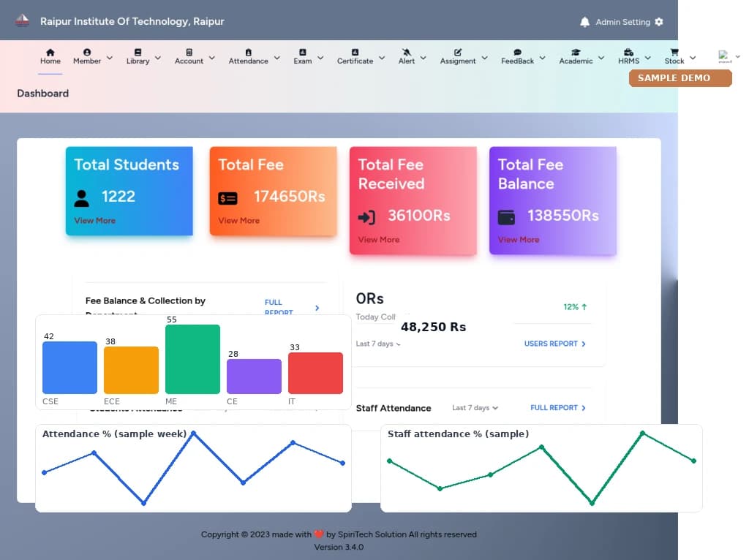Expand the FeedBack menu chevron
This screenshot has width=749, height=560.
(x=543, y=58)
